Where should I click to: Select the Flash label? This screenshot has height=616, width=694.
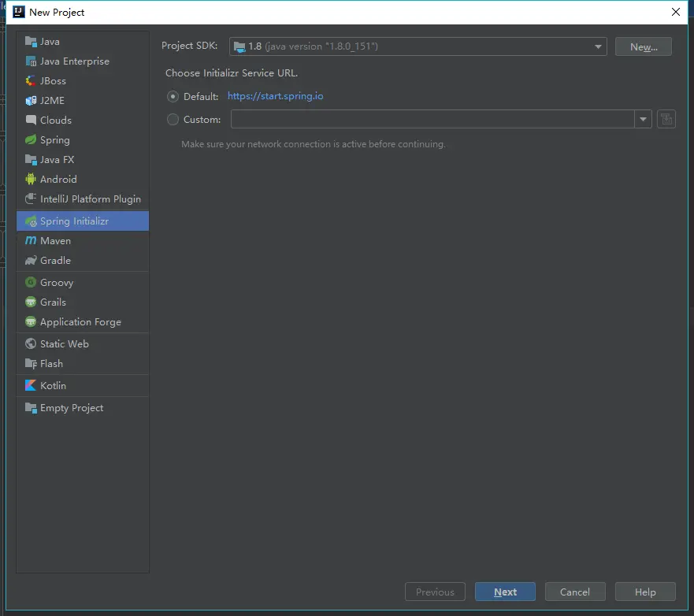click(51, 364)
